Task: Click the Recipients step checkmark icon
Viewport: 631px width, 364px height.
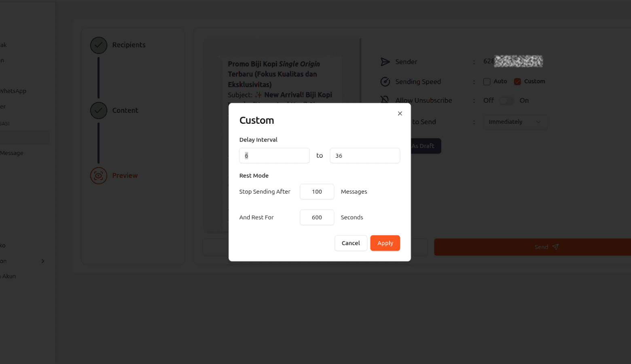Action: (99, 45)
